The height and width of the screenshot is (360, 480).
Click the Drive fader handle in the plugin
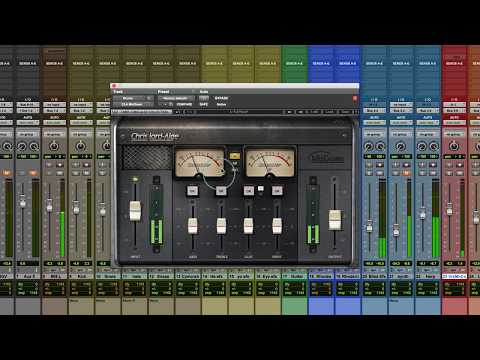tap(277, 225)
